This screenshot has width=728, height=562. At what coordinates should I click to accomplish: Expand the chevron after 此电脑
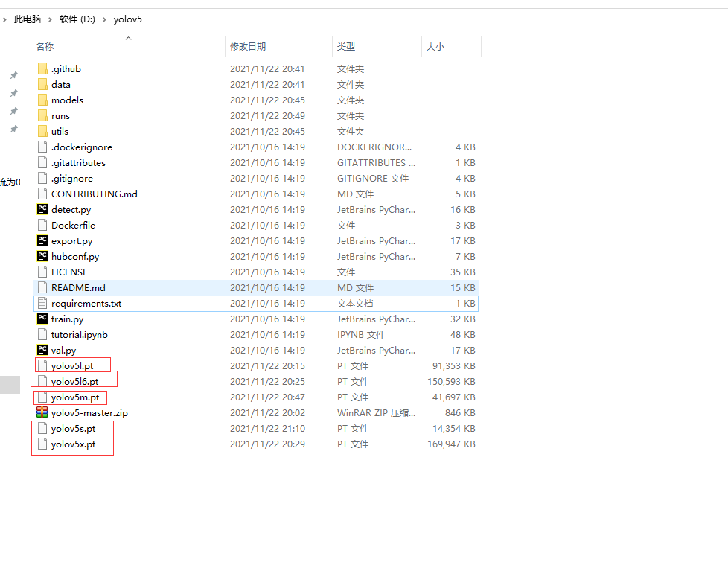[50, 19]
